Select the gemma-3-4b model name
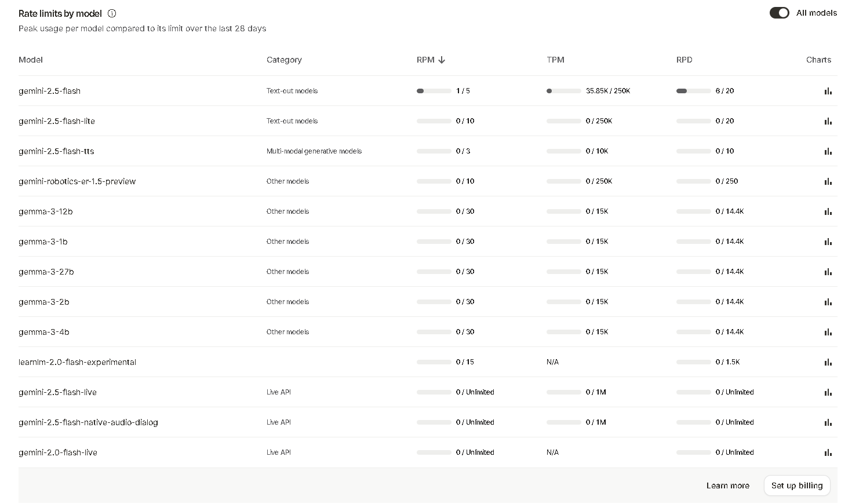The width and height of the screenshot is (852, 504). (x=44, y=332)
